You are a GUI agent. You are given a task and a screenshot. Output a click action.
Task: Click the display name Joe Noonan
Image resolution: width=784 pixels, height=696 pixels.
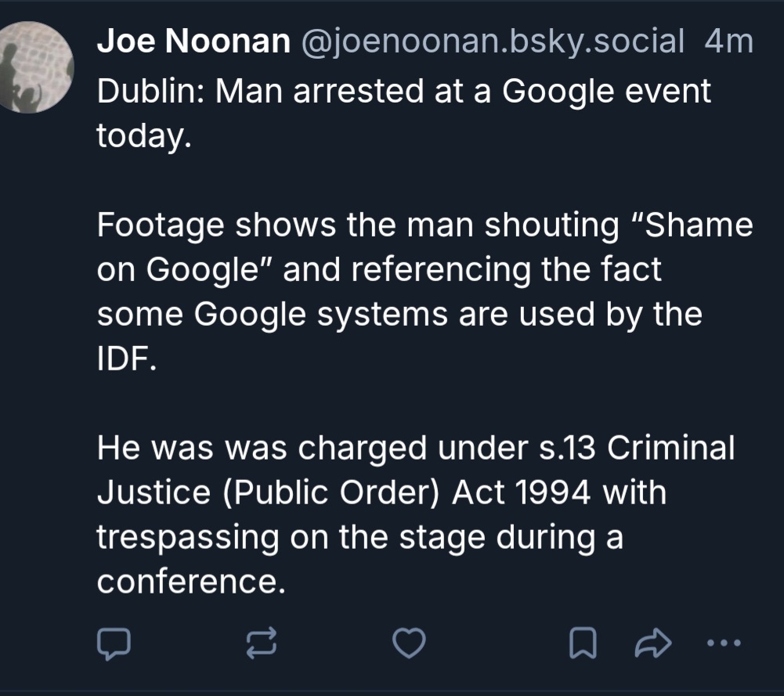193,42
